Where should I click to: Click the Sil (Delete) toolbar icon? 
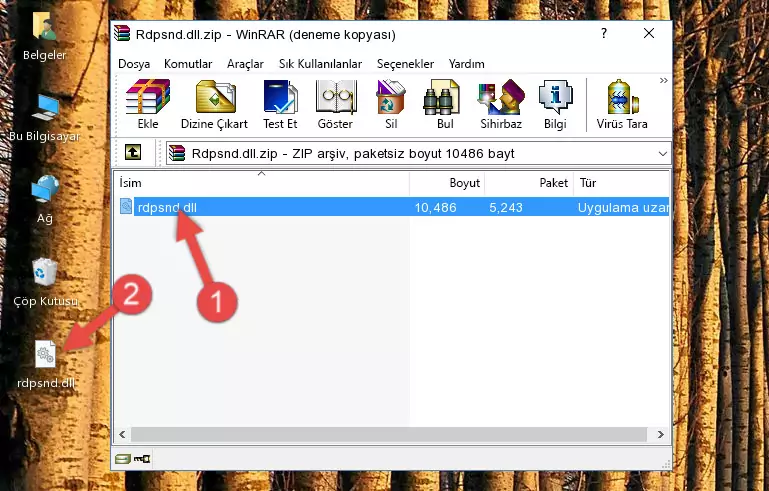[391, 104]
